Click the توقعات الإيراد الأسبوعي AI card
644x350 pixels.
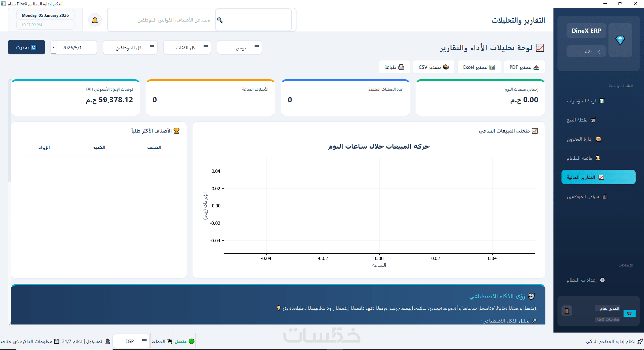75,98
